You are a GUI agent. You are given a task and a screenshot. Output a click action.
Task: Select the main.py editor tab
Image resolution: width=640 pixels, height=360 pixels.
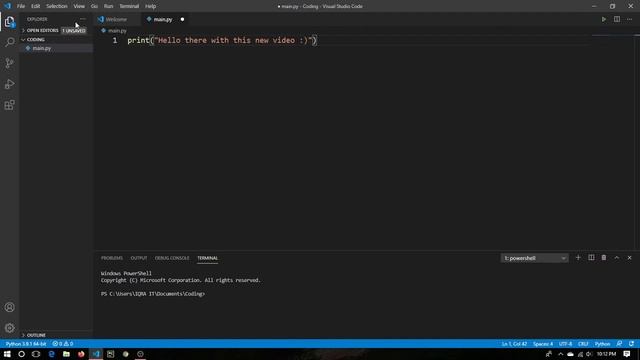[163, 19]
